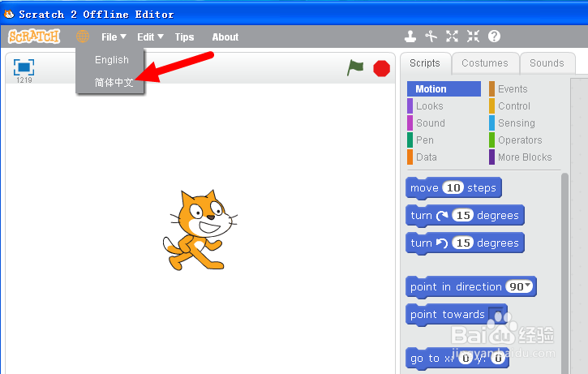588x374 pixels.
Task: Open the point towards target dropdown
Action: pos(496,314)
